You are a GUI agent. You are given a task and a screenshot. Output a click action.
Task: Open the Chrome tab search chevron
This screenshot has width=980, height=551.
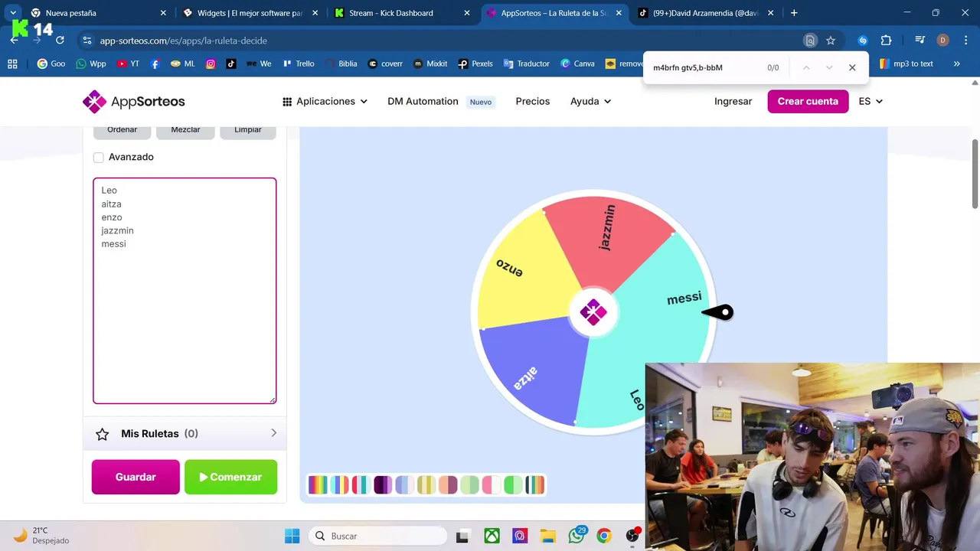(x=13, y=13)
